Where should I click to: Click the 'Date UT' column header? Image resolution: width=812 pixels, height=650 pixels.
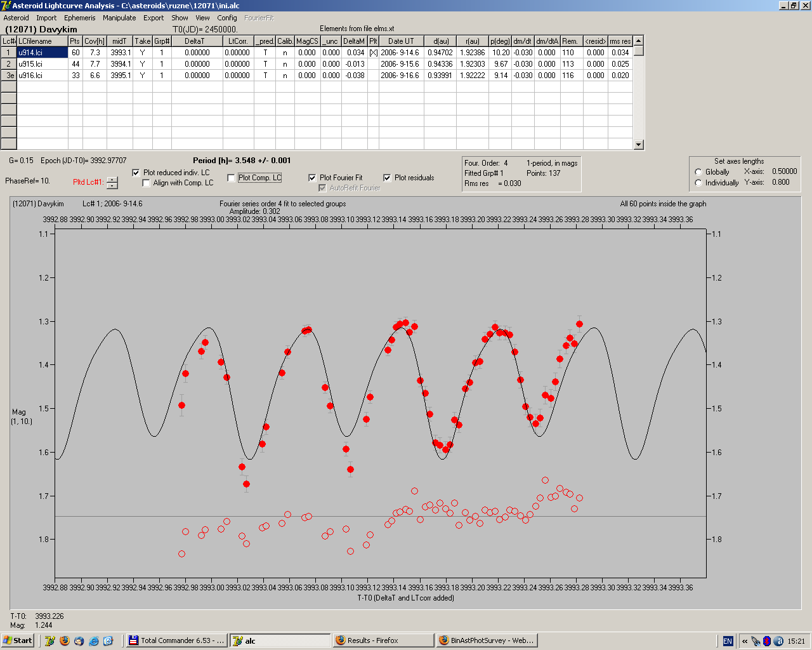[x=402, y=41]
